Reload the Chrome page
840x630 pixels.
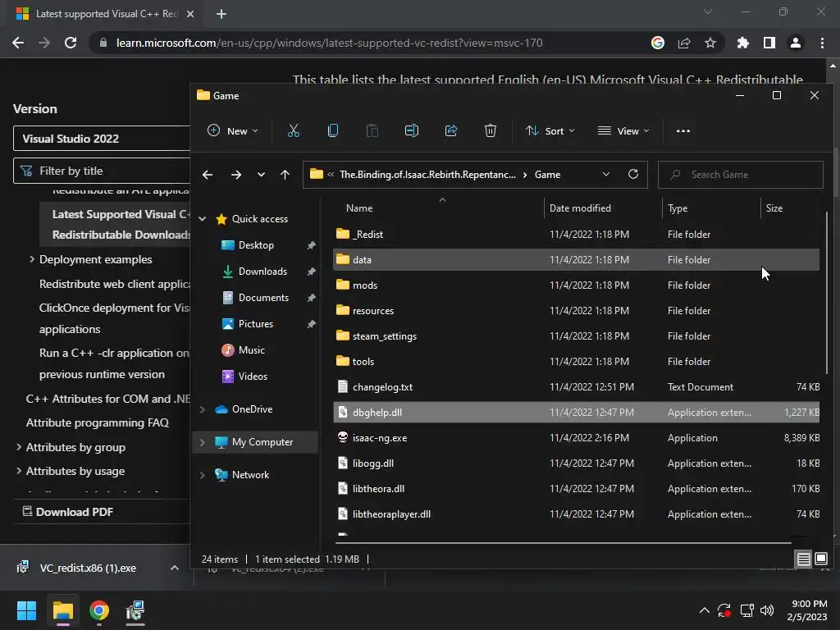(x=71, y=43)
